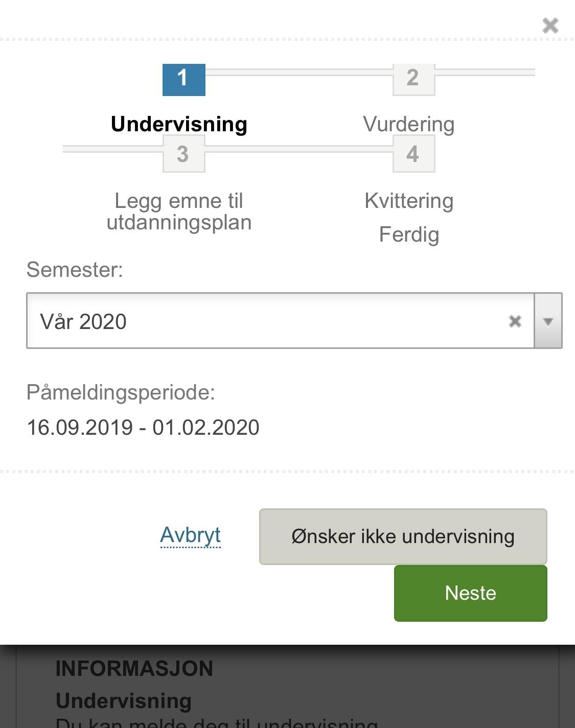Image resolution: width=575 pixels, height=728 pixels.
Task: Click the INFORMASJON heading behind dialog
Action: tap(134, 669)
